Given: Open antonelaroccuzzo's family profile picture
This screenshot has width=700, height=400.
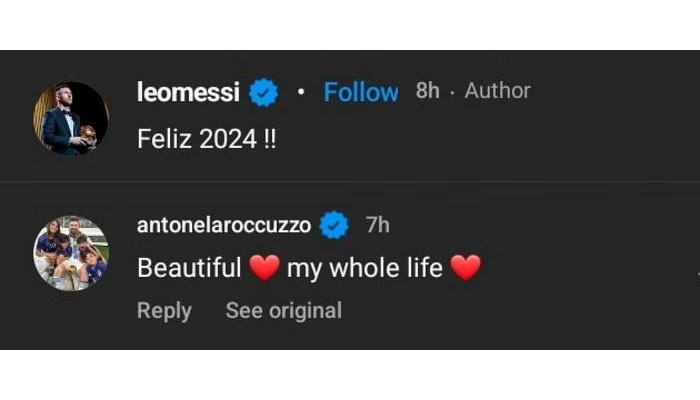Looking at the screenshot, I should point(71,252).
